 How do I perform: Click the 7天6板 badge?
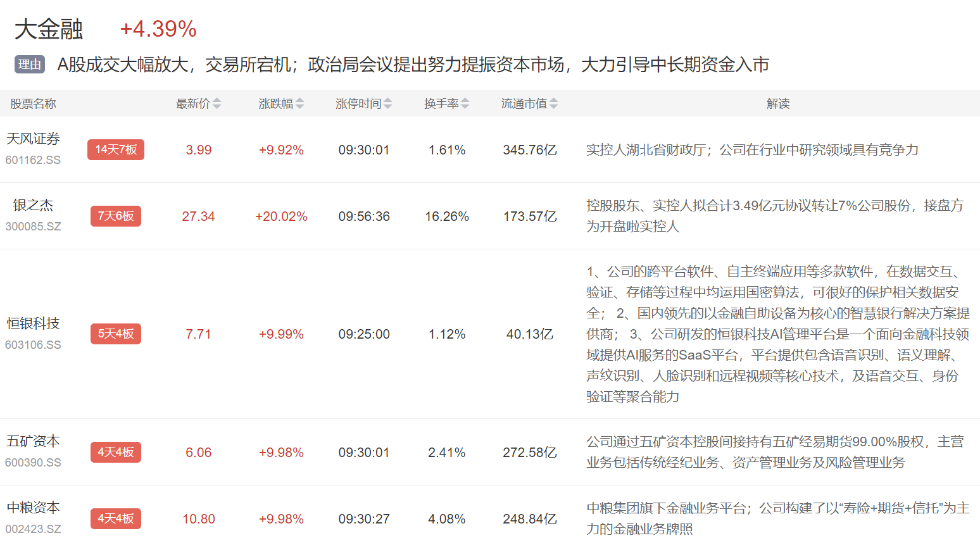pyautogui.click(x=116, y=216)
